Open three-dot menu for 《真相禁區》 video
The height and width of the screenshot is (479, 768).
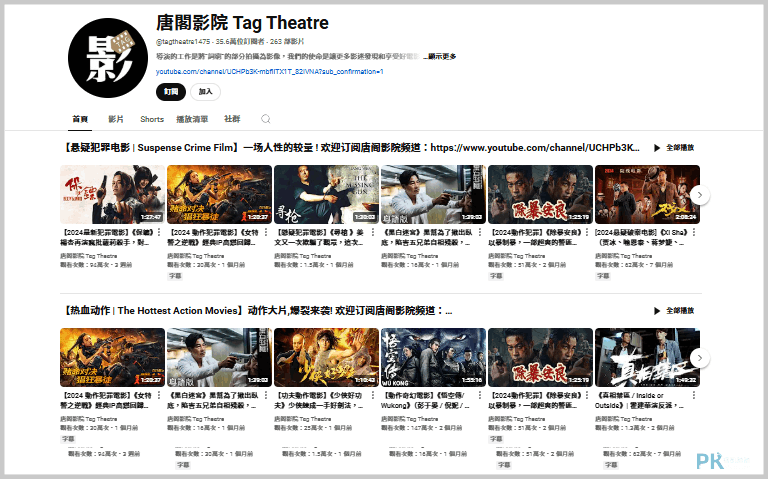tap(694, 395)
